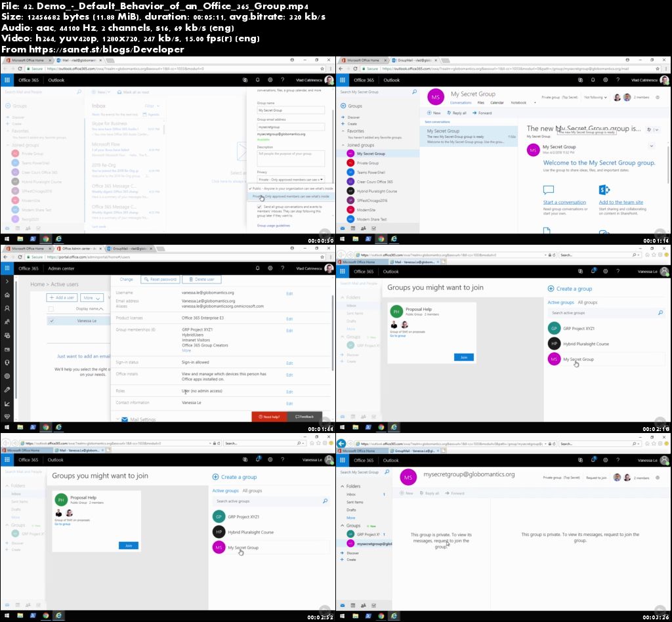
Task: Uncheck the Vanessa Le row checkbox
Action: (51, 321)
